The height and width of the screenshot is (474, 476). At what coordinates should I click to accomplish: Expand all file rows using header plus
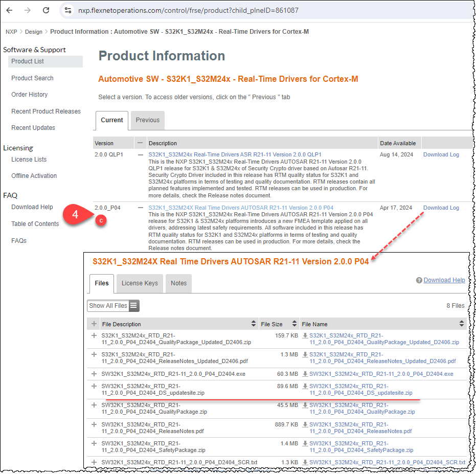tap(94, 324)
